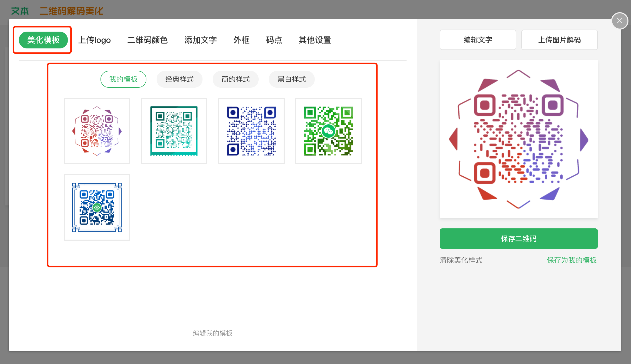
Task: Apply the red-purple hexagon QR template
Action: [x=97, y=131]
